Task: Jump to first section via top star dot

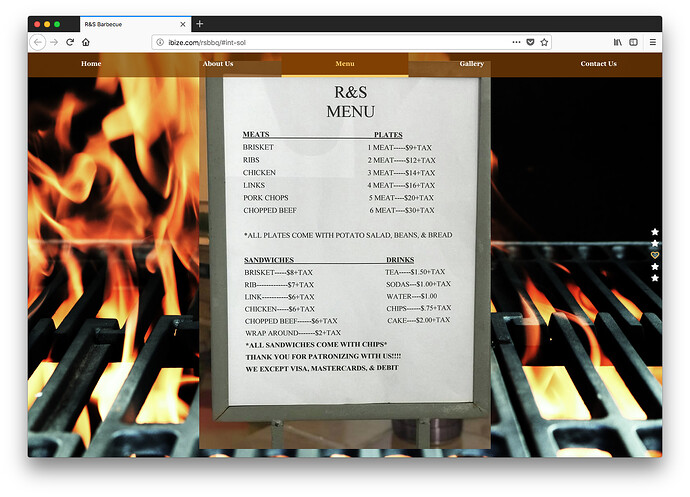Action: (655, 232)
